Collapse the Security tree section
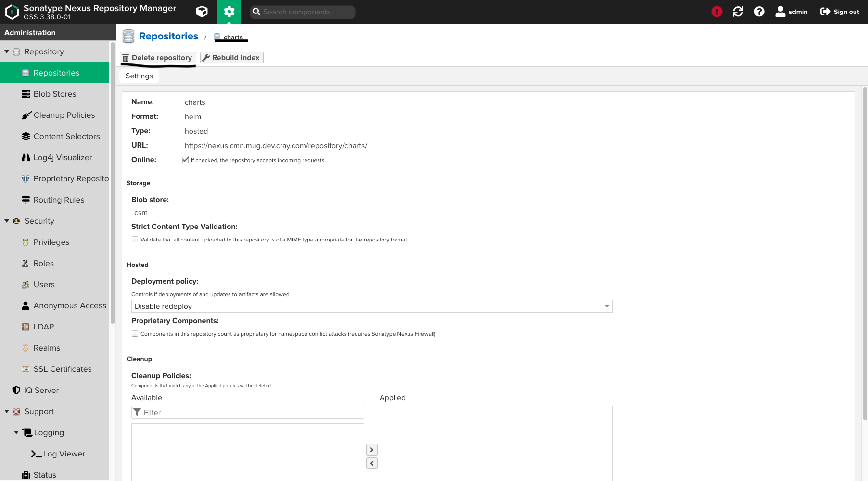The width and height of the screenshot is (868, 481). (7, 221)
